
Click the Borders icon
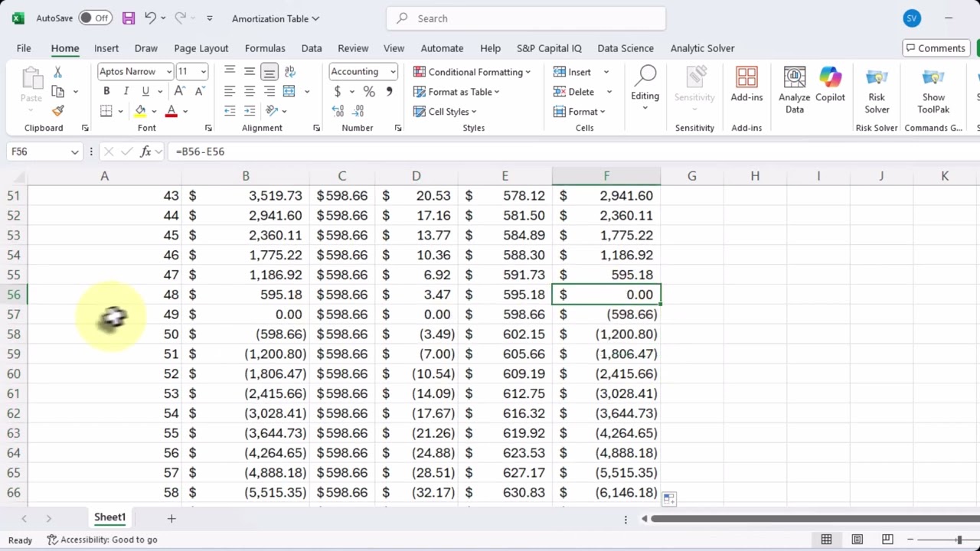(x=106, y=111)
